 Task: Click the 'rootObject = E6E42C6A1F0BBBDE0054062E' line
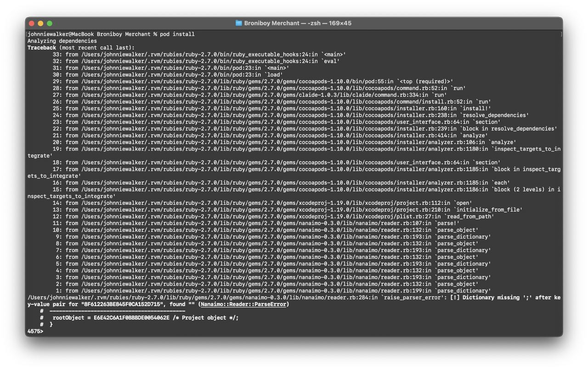pyautogui.click(x=146, y=318)
